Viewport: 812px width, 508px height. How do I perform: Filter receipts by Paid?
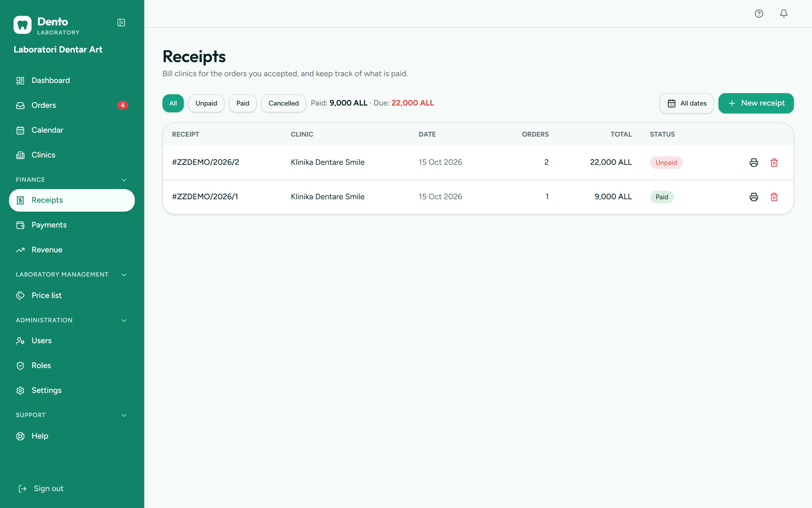coord(242,103)
